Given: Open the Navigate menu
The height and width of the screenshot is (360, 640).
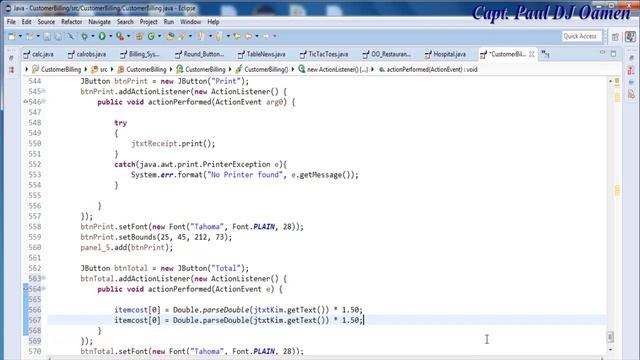Looking at the screenshot, I should (x=100, y=22).
